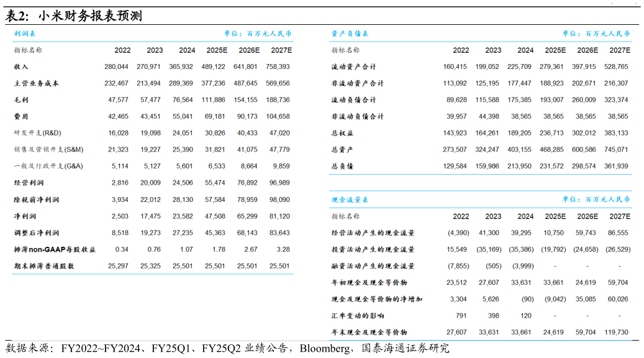The height and width of the screenshot is (358, 644).
Task: Click net profit value 81,120
Action: [279, 216]
